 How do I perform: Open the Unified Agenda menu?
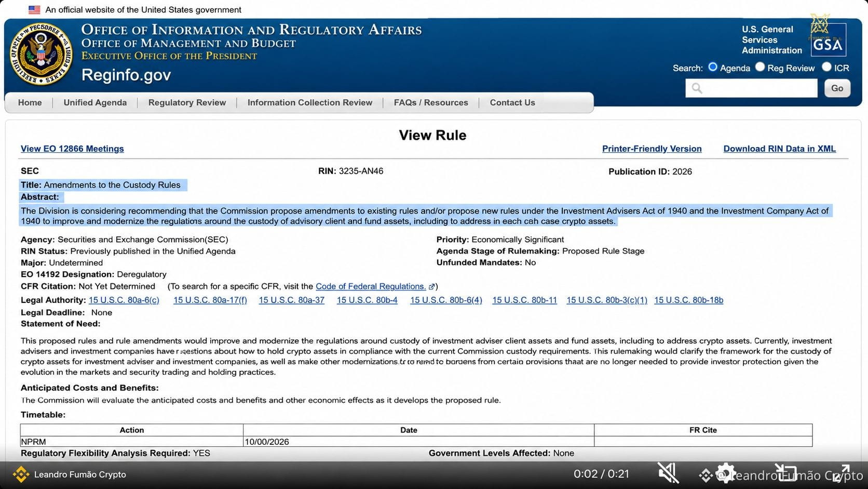tap(95, 102)
